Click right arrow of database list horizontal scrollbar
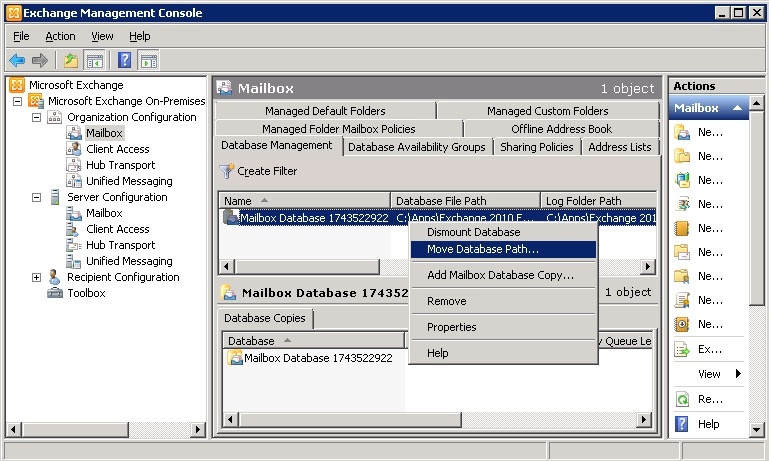 [648, 266]
